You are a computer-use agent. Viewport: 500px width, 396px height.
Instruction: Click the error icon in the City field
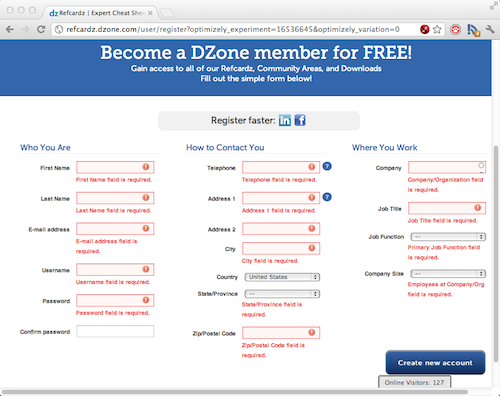click(312, 248)
